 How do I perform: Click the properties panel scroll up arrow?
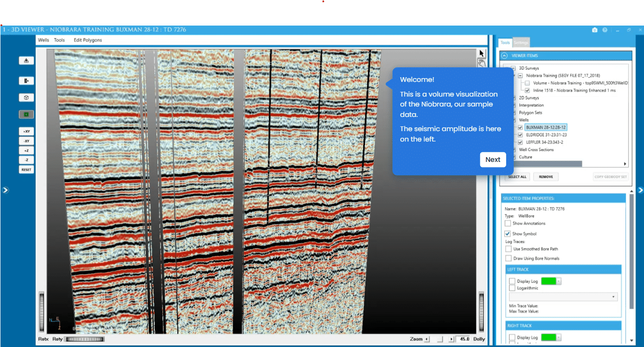(x=632, y=191)
